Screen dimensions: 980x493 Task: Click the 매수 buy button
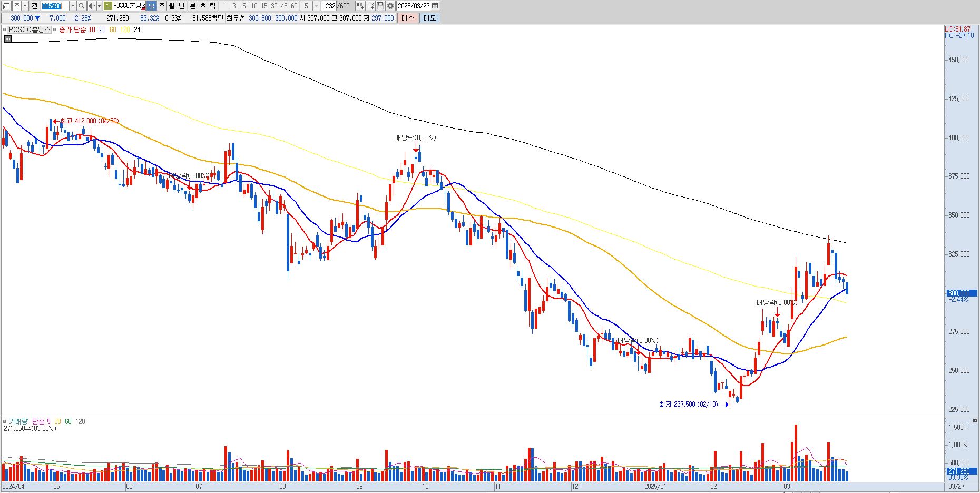pos(408,18)
